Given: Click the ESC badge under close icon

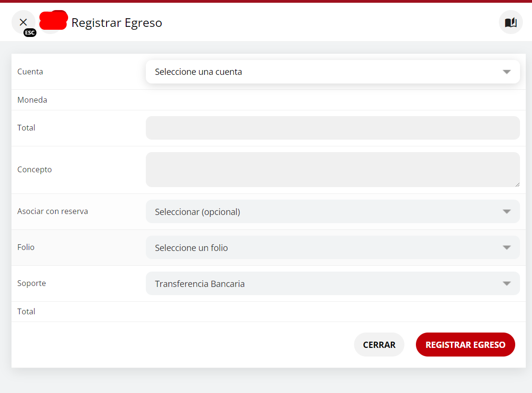Looking at the screenshot, I should (30, 33).
